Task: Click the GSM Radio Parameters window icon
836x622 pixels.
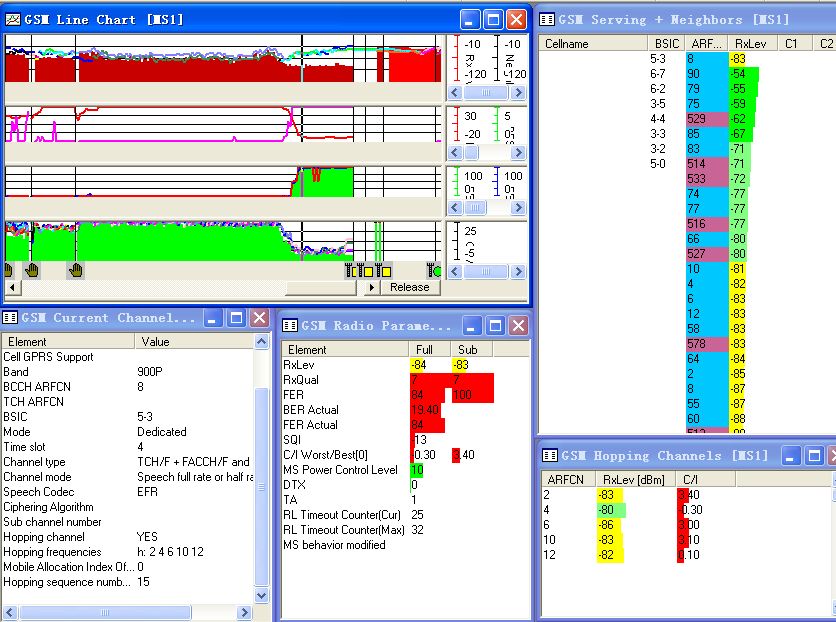Action: [289, 326]
